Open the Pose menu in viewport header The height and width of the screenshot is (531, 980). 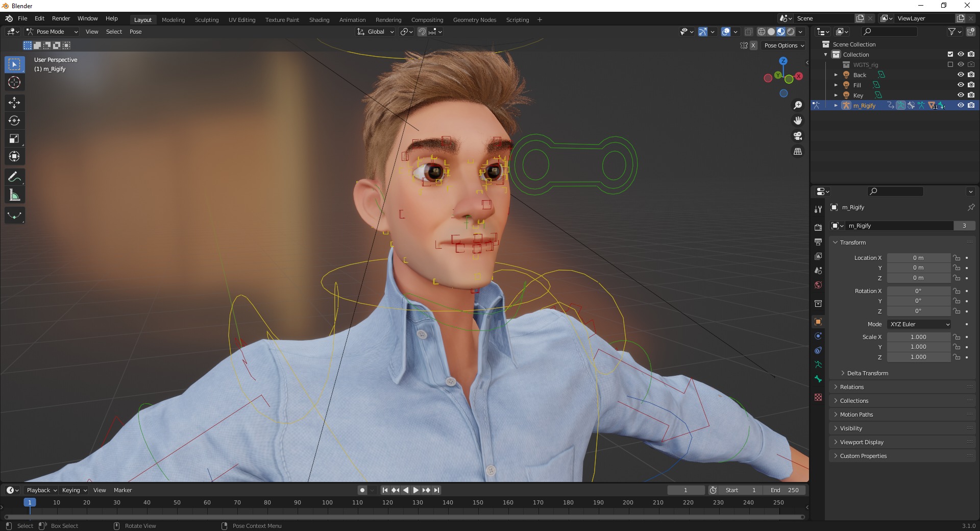136,32
